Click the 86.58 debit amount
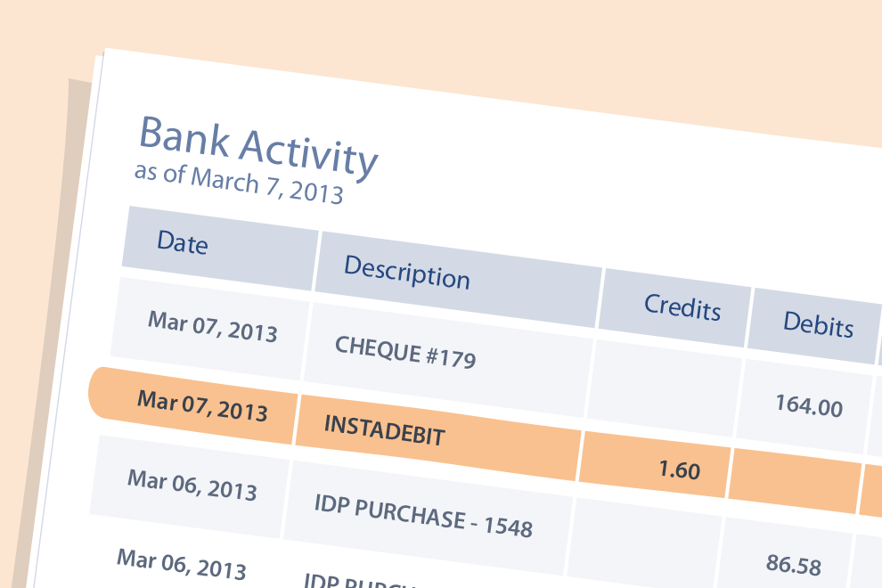Image resolution: width=882 pixels, height=588 pixels. point(794,564)
